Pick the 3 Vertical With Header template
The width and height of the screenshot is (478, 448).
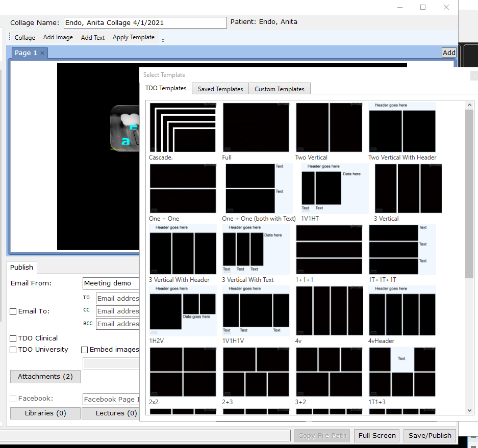[x=183, y=249]
